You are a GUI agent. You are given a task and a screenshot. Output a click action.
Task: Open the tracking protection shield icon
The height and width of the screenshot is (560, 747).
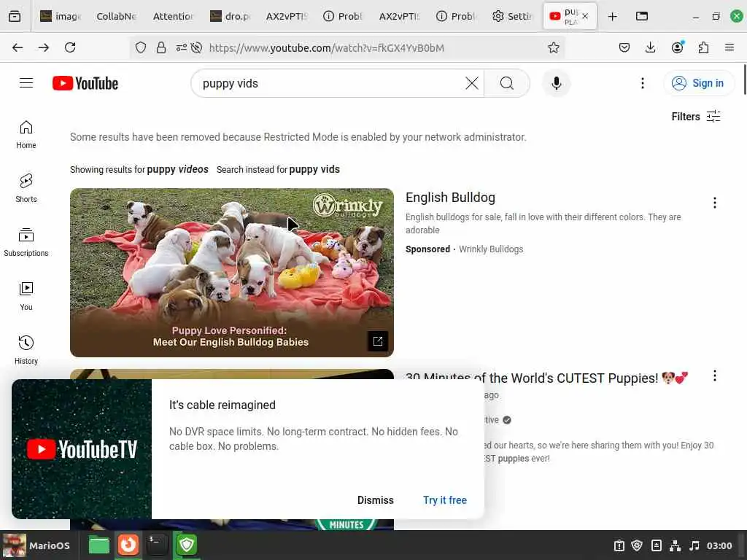click(x=141, y=47)
